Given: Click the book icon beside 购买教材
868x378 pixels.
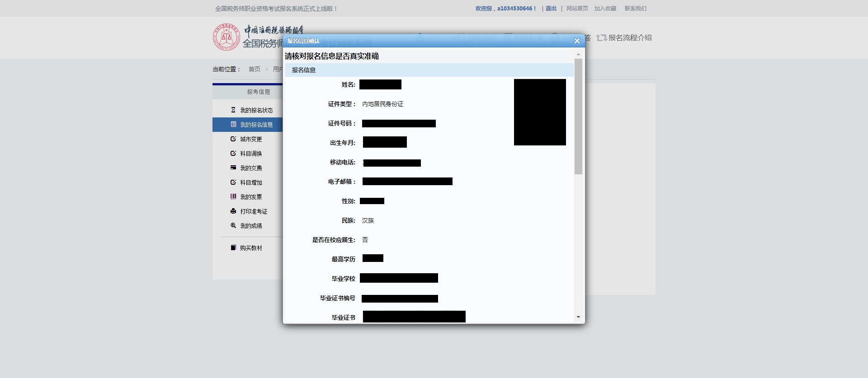Looking at the screenshot, I should click(x=233, y=247).
